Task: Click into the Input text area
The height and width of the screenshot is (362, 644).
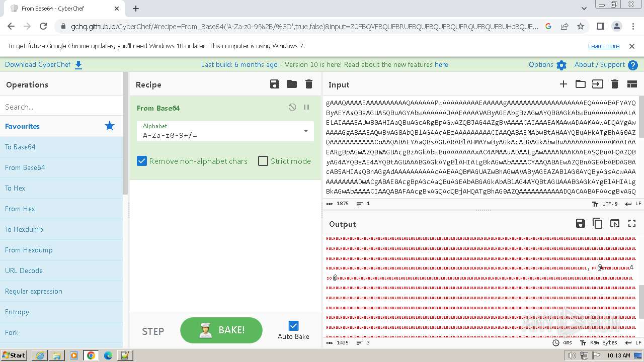Action: [481, 147]
